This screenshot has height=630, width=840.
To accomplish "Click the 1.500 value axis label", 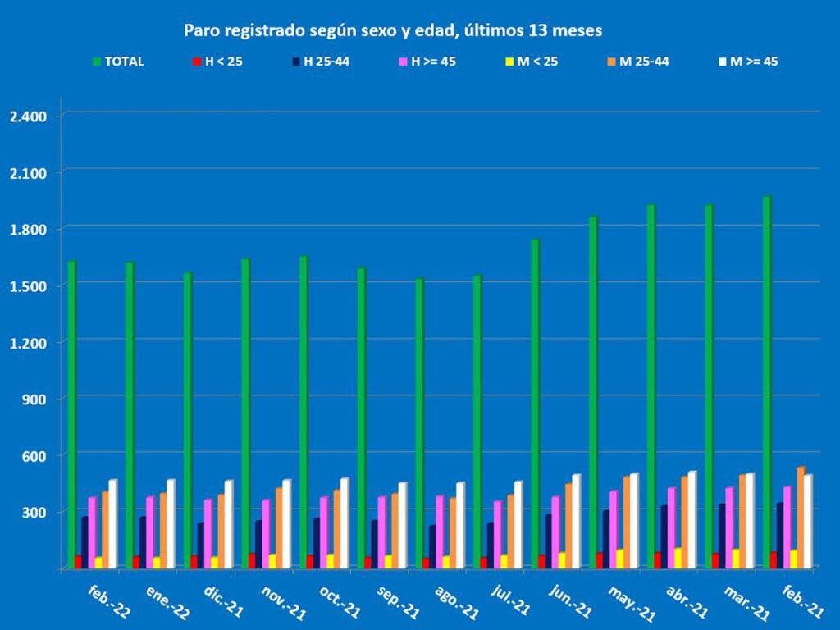I will (28, 285).
